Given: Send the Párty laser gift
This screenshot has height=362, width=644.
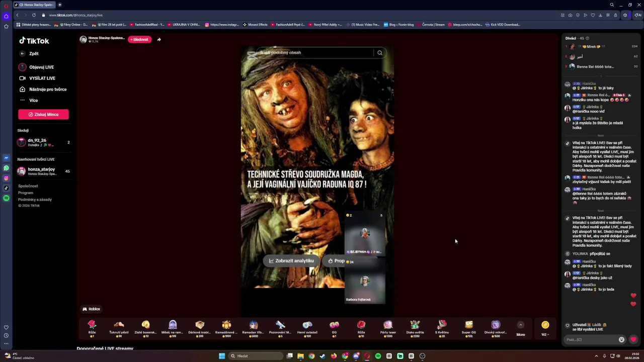Looking at the screenshot, I should pyautogui.click(x=388, y=329).
